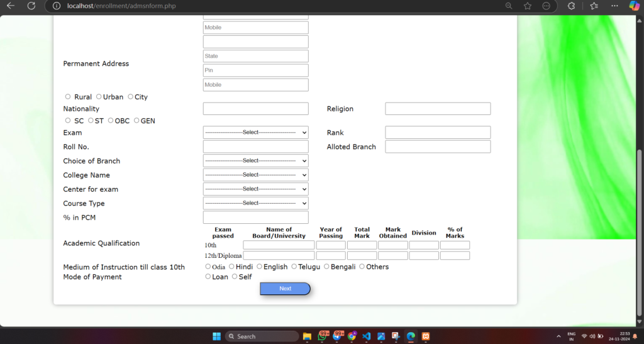Open the favorites list icon

594,6
